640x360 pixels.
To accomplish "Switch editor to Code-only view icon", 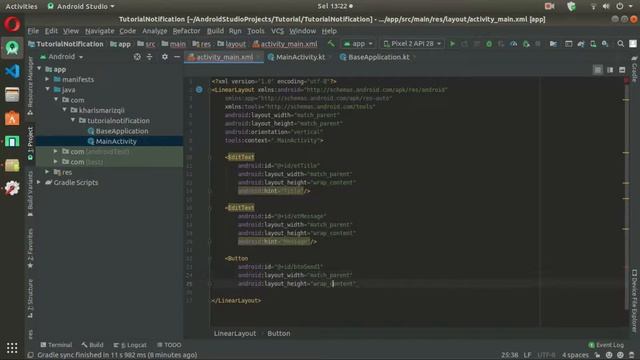I will (x=598, y=70).
